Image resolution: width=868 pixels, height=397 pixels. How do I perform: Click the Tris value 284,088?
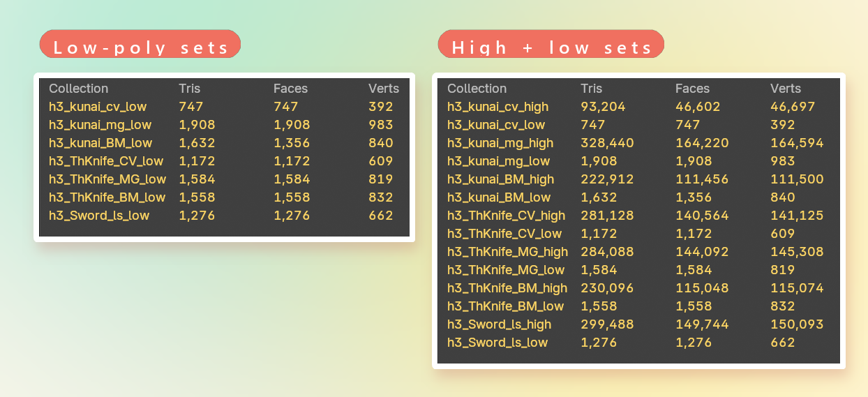tap(607, 252)
